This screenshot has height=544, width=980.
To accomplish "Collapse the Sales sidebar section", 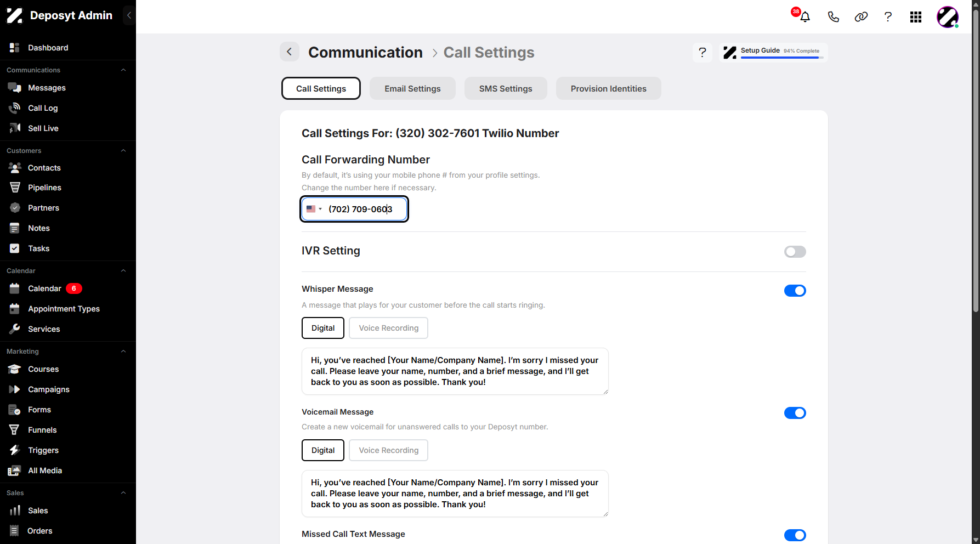I will tap(123, 493).
